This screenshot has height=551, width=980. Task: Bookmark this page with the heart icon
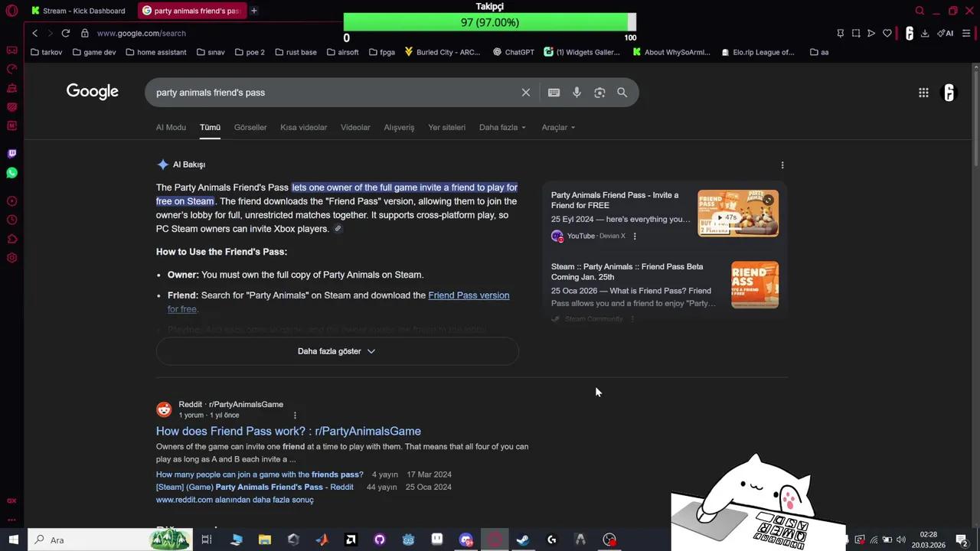click(x=887, y=33)
